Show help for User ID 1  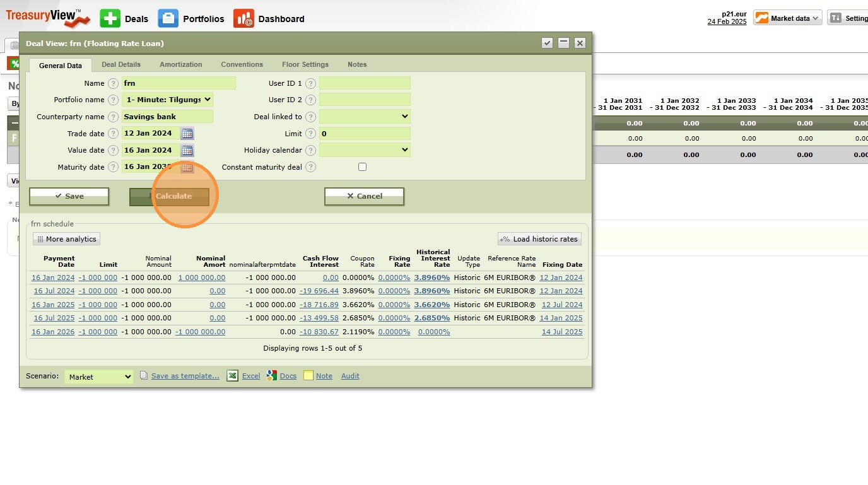point(310,83)
